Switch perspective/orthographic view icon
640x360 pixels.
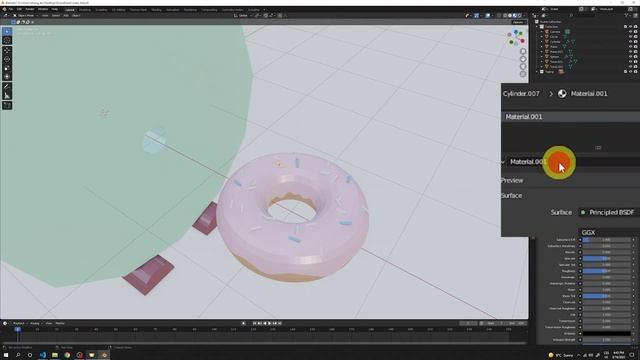click(x=523, y=74)
